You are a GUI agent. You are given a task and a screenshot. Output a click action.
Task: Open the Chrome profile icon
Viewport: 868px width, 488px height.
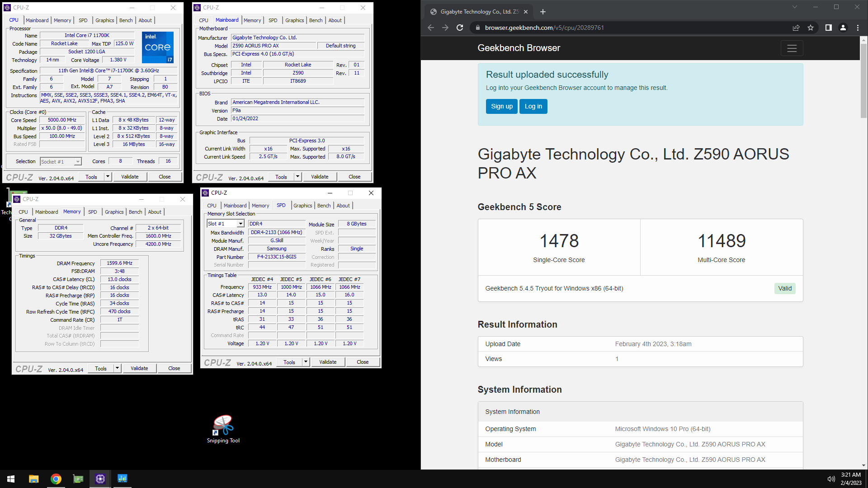(843, 28)
